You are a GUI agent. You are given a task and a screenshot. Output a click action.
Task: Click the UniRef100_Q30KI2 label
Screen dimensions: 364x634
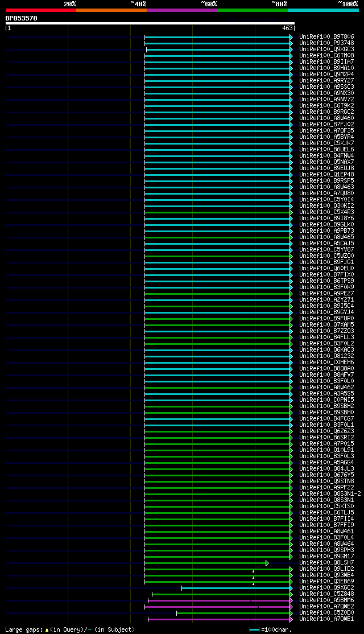coord(326,206)
